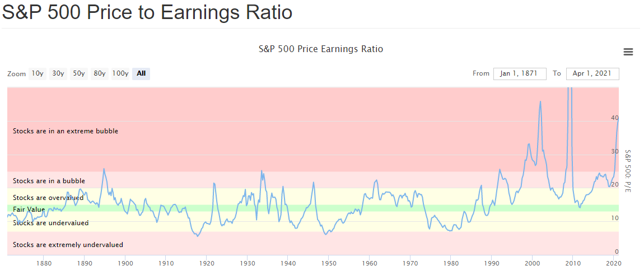The width and height of the screenshot is (644, 270).
Task: Click the S&P 500 Price Earnings Ratio chart title
Action: click(x=321, y=49)
